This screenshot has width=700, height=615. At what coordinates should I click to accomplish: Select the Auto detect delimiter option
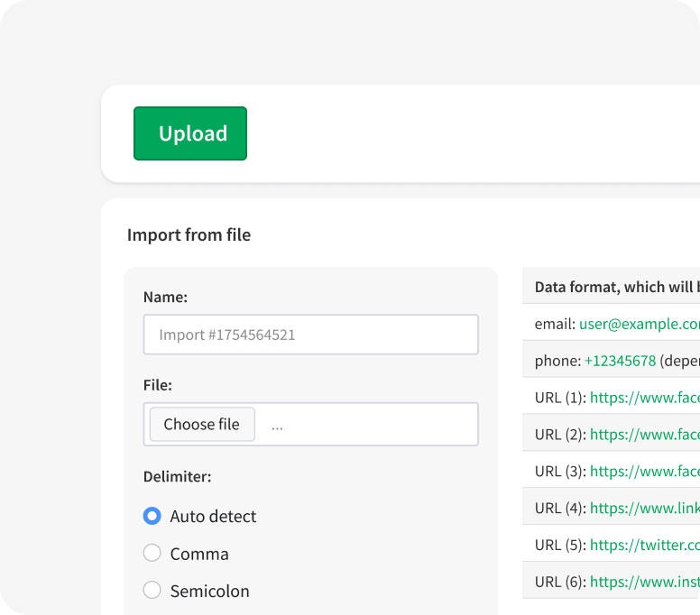pos(152,517)
